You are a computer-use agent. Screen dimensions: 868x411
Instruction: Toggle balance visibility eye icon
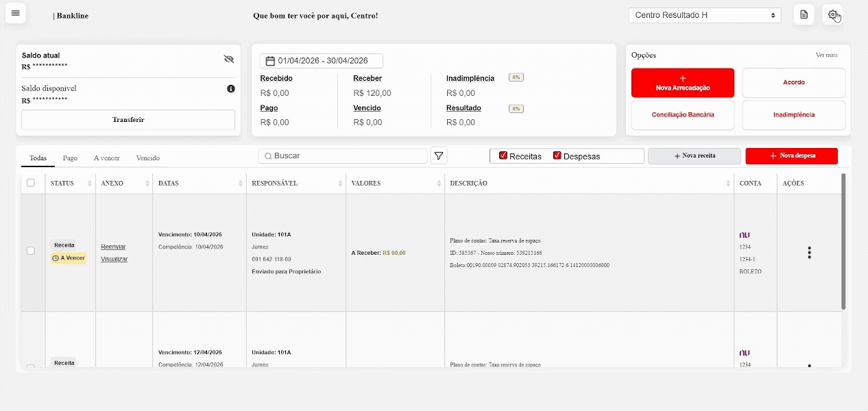[229, 60]
